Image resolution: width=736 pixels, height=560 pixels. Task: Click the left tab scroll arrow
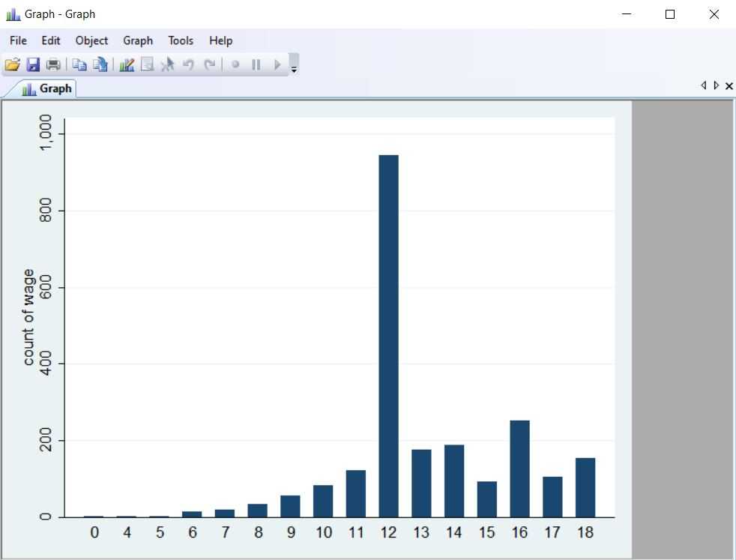[x=703, y=85]
